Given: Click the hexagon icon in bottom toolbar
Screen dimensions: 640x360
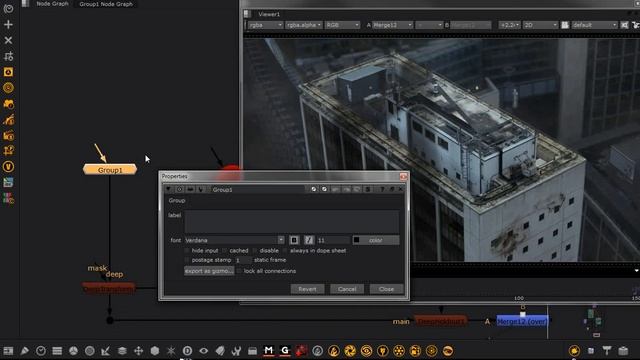Looking at the screenshot, I should 155,351.
